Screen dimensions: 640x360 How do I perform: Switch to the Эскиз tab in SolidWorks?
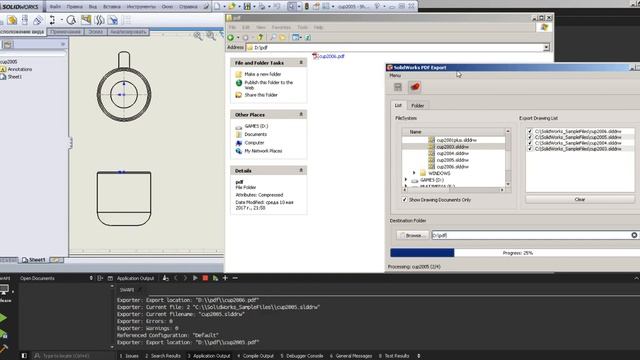(96, 32)
